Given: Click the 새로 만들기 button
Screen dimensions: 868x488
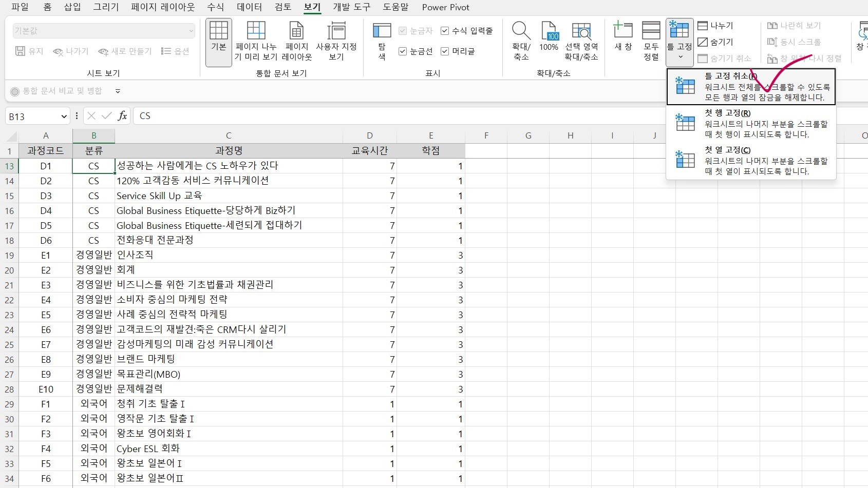Looking at the screenshot, I should click(x=124, y=51).
